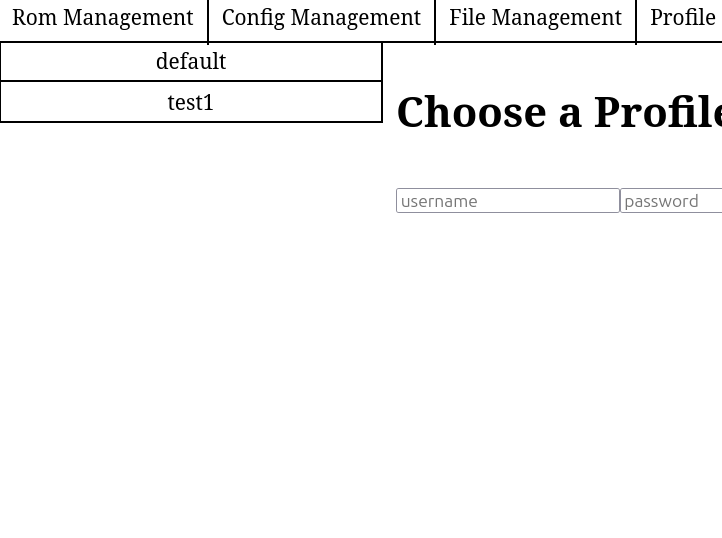
Task: Select the Choose a Profile title text
Action: pos(558,112)
